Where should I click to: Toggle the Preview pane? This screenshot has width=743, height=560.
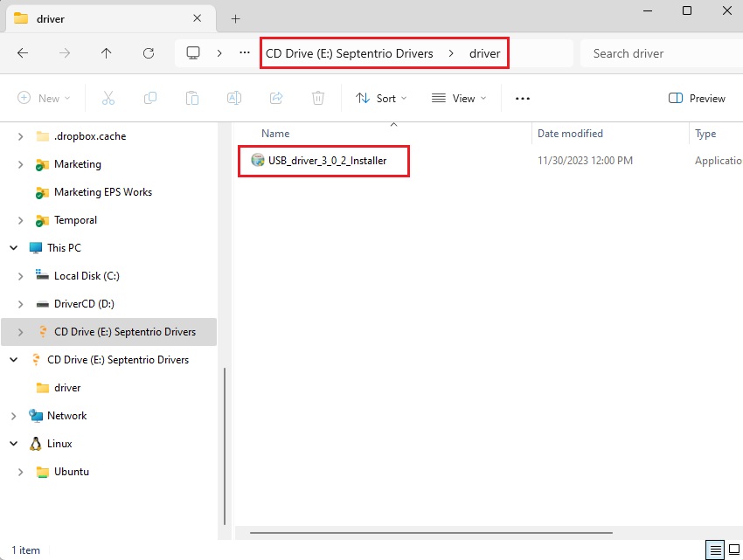pyautogui.click(x=697, y=99)
